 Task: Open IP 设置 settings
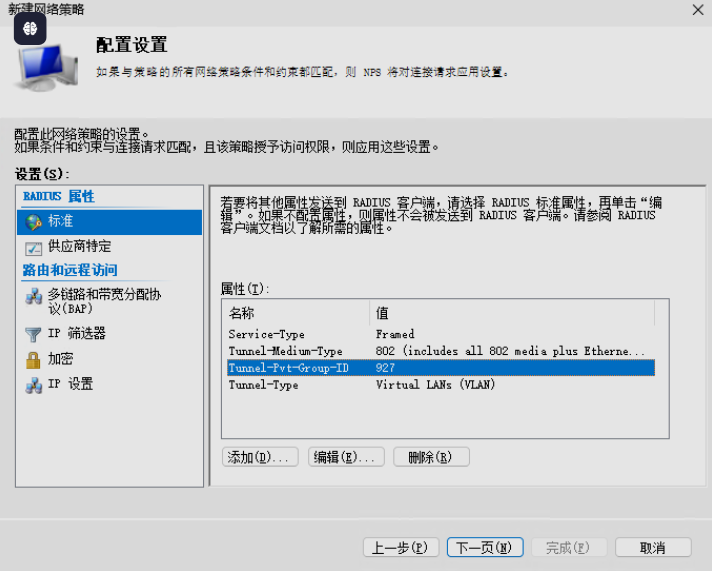(109, 384)
